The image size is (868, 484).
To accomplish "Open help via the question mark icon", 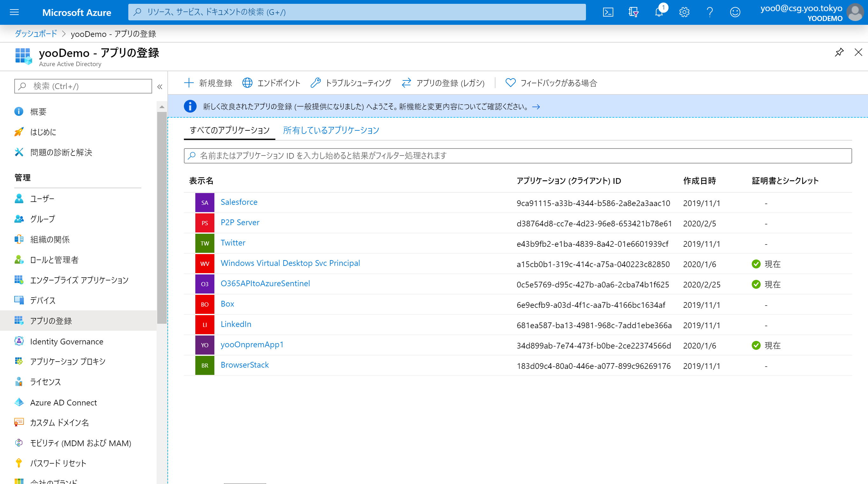I will click(x=710, y=12).
